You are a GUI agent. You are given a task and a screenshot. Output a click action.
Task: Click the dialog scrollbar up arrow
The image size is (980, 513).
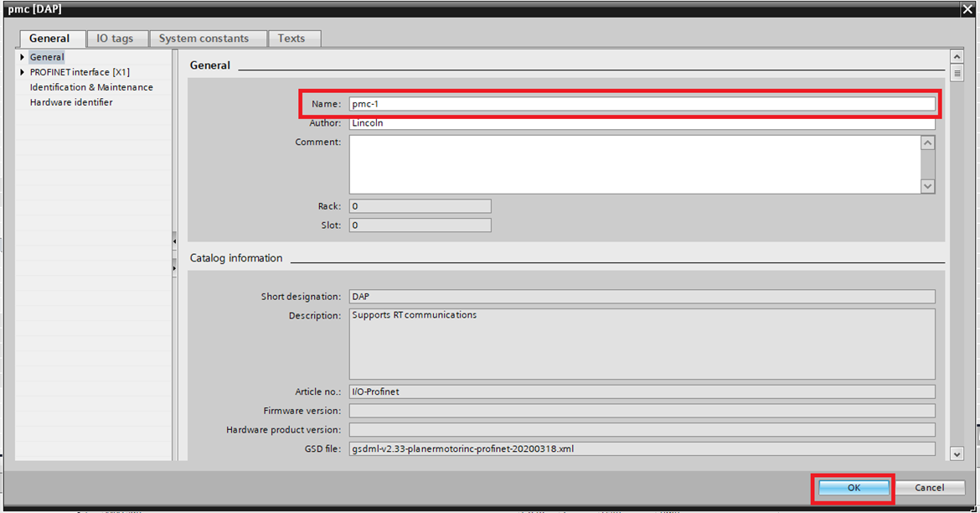coord(957,56)
